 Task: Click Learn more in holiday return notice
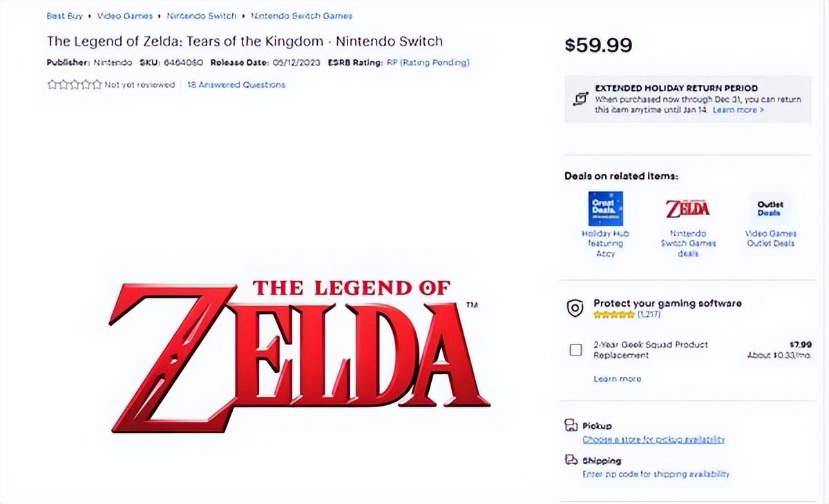coord(739,110)
